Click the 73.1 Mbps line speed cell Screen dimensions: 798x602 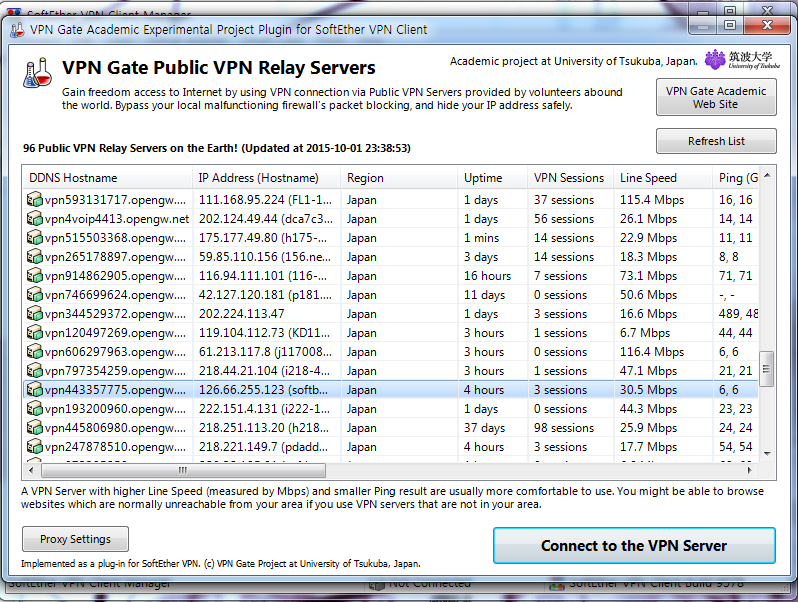(648, 275)
